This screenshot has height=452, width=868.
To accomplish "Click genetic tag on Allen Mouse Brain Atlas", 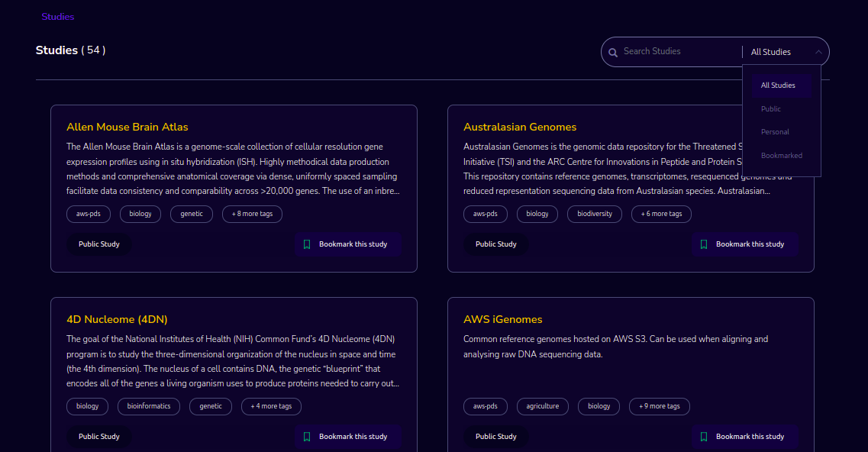I will pos(192,214).
